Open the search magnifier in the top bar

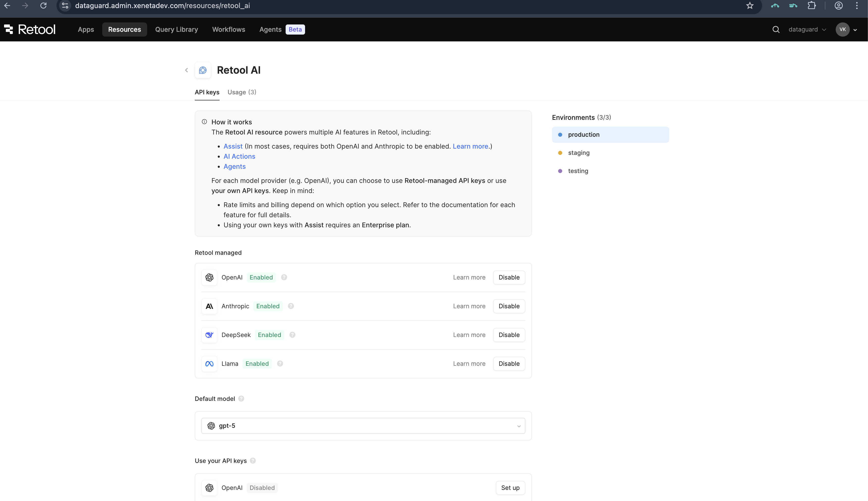776,30
